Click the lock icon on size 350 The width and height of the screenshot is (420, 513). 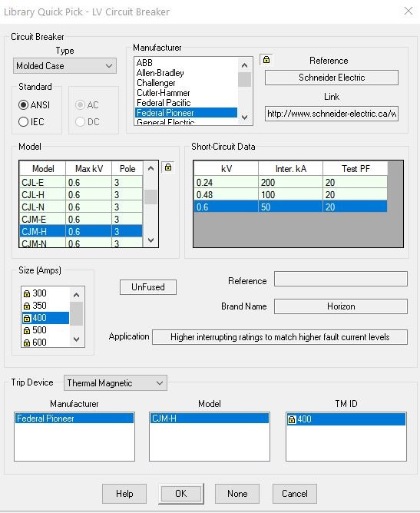coord(27,306)
